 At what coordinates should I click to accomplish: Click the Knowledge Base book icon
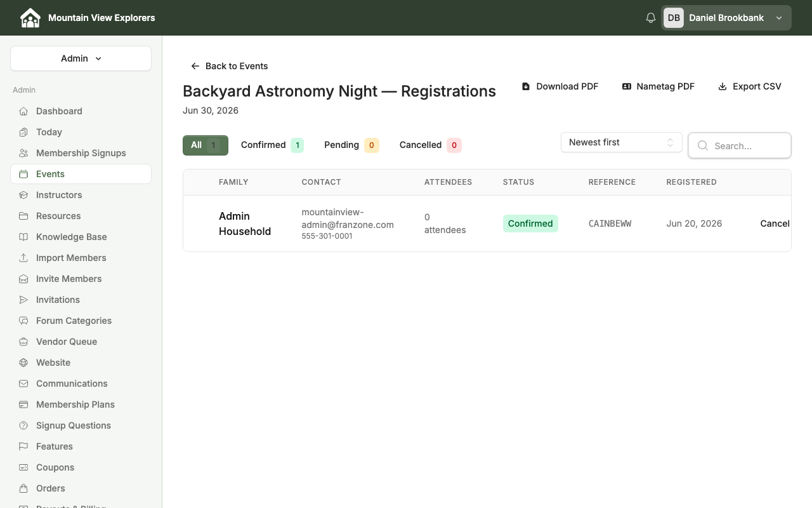(23, 237)
